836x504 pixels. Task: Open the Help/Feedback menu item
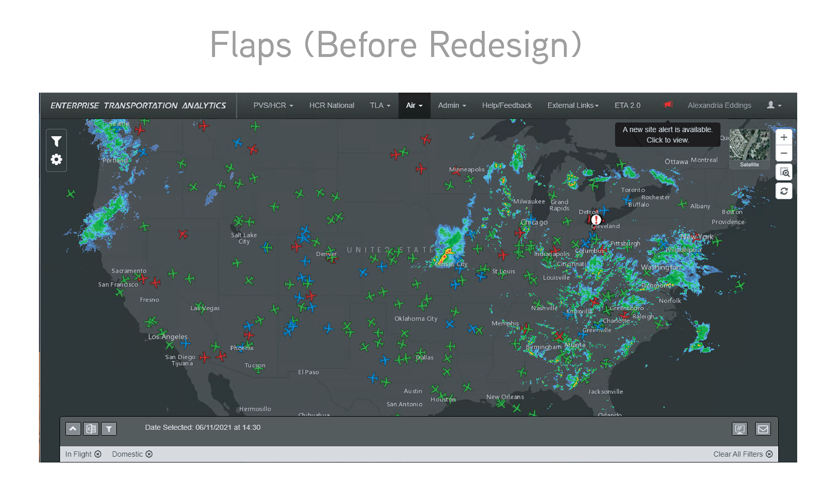click(x=506, y=105)
